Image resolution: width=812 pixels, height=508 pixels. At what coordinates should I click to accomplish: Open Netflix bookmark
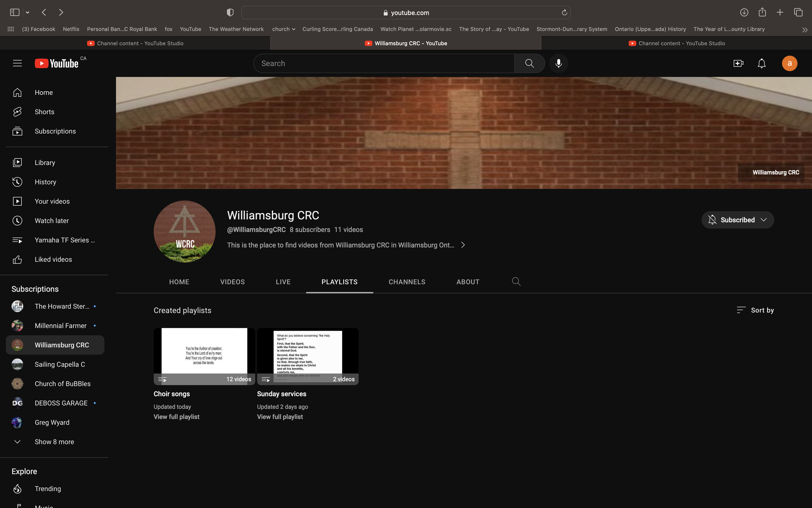(x=71, y=29)
